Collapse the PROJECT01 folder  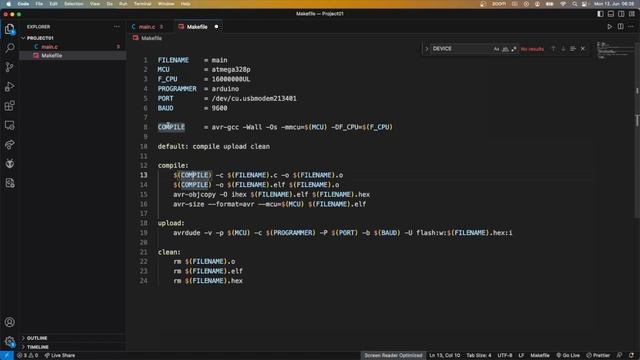72,38
